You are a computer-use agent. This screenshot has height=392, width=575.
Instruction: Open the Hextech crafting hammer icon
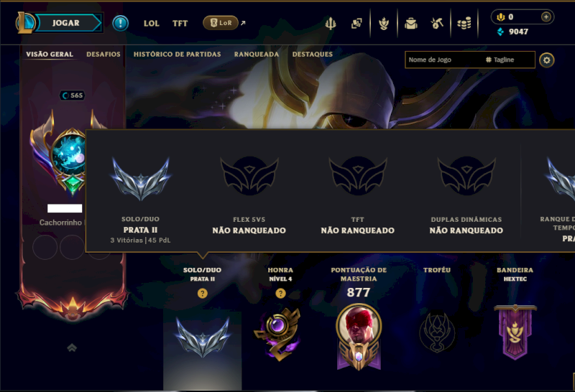click(x=437, y=24)
